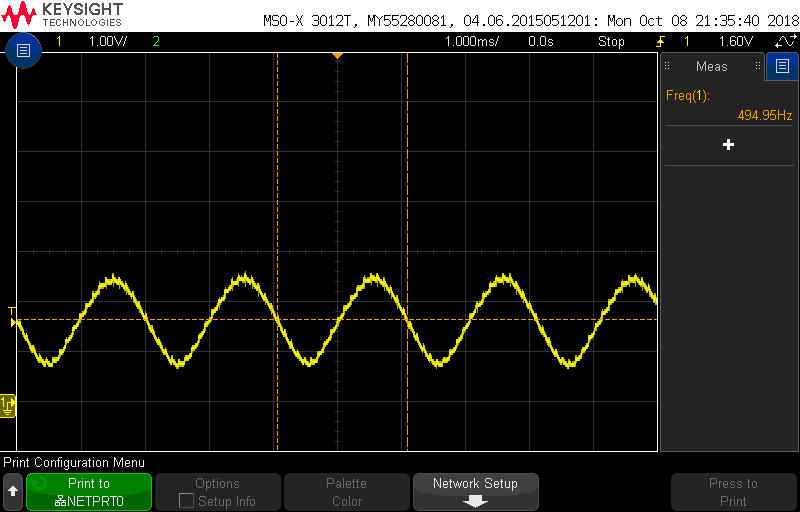This screenshot has width=800, height=512.
Task: Open the sidebar list icon beside Meas
Action: click(782, 66)
